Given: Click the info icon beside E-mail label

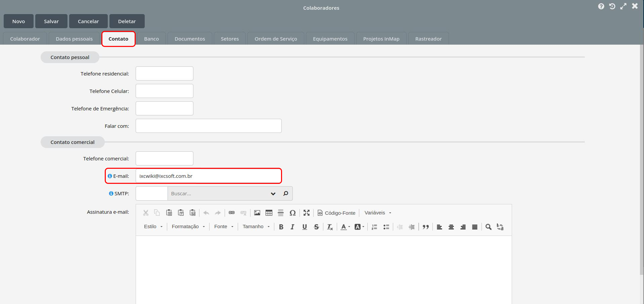Looking at the screenshot, I should (110, 176).
